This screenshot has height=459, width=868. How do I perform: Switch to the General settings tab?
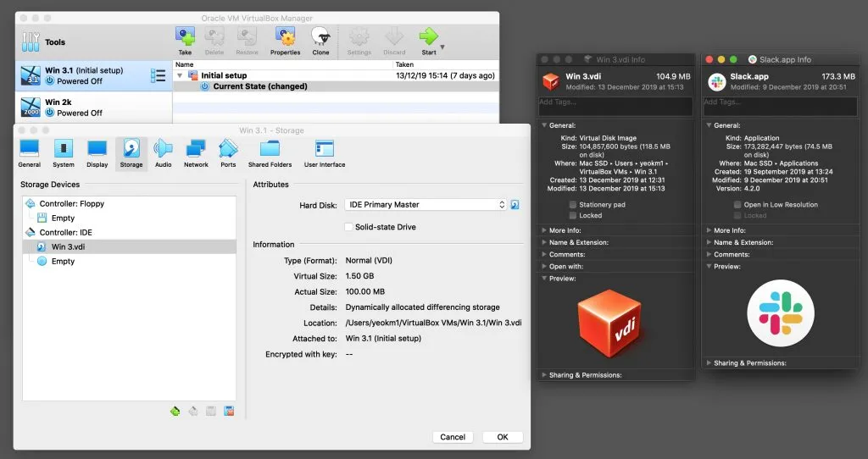[x=30, y=154]
